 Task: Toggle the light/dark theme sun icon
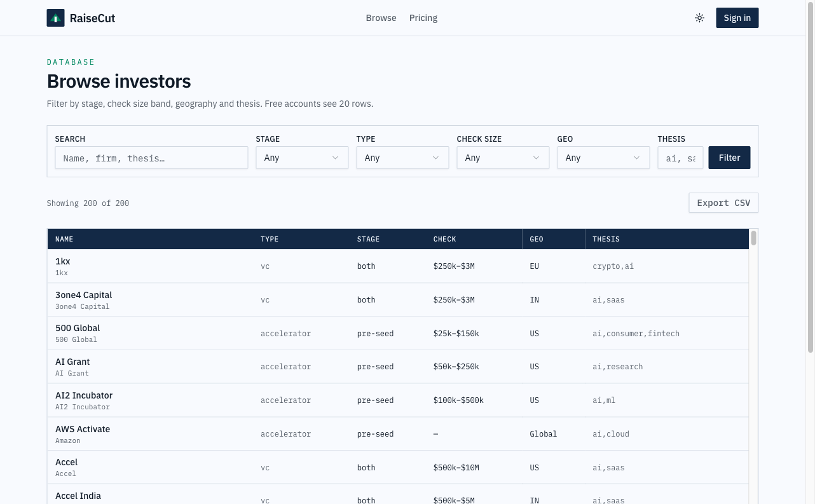tap(699, 18)
